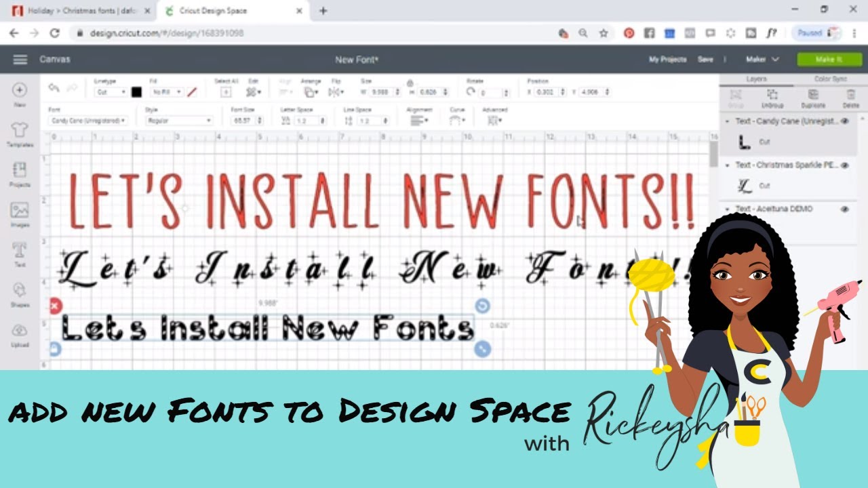Hide the Aceituna DEMO text layer
Image resolution: width=868 pixels, height=488 pixels.
845,209
